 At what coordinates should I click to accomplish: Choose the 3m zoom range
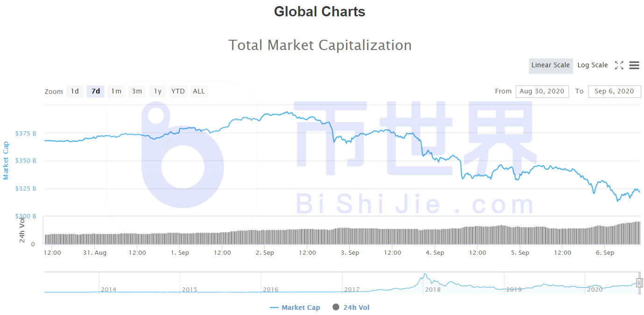(x=136, y=91)
